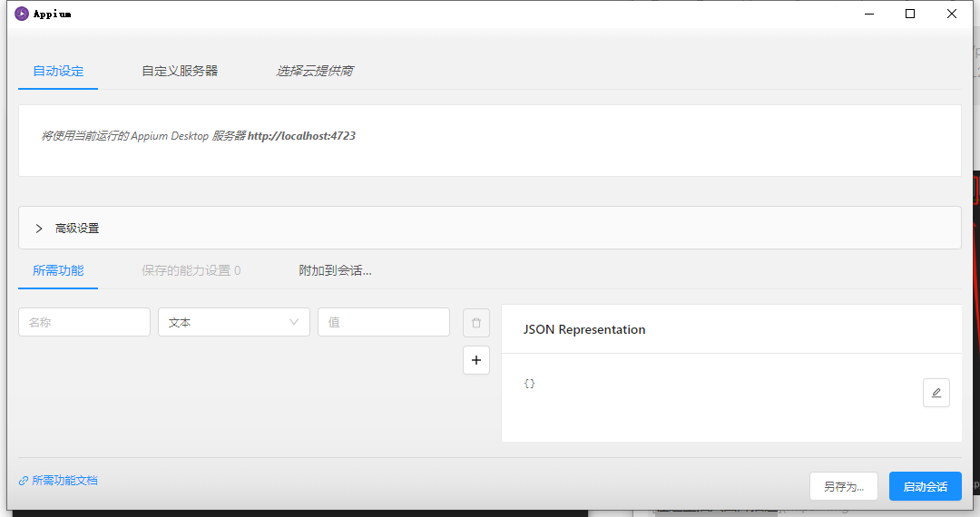Viewport: 980px width, 517px height.
Task: Click the Appium logo icon in title bar
Action: (22, 14)
